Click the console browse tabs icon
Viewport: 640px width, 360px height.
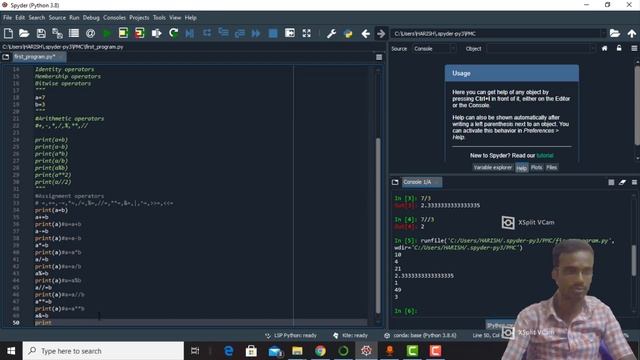[x=395, y=182]
